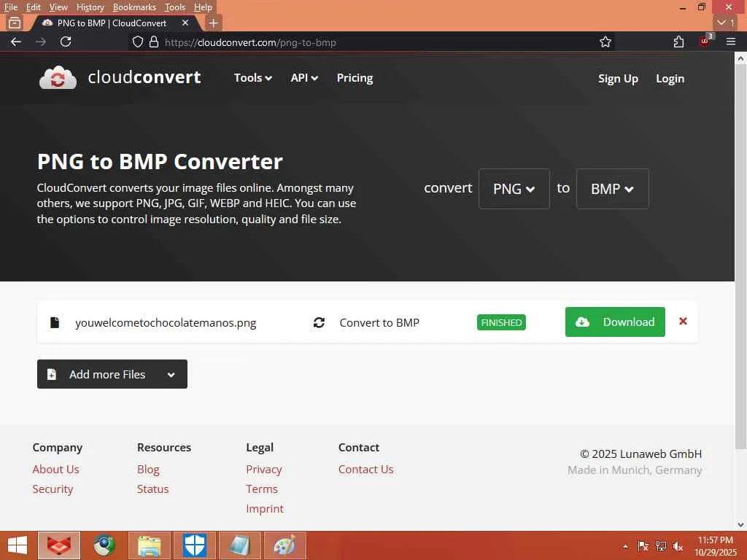Expand the Tools dropdown menu
This screenshot has width=747, height=560.
pyautogui.click(x=253, y=78)
